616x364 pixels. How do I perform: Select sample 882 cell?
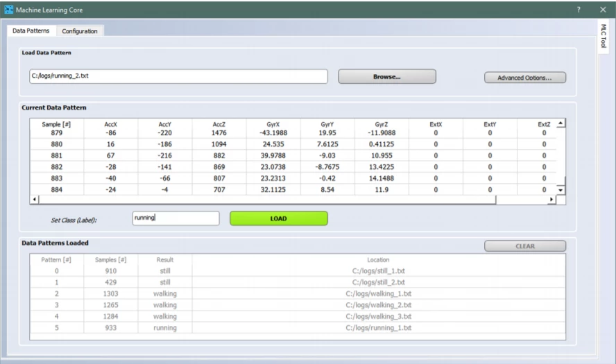click(57, 167)
